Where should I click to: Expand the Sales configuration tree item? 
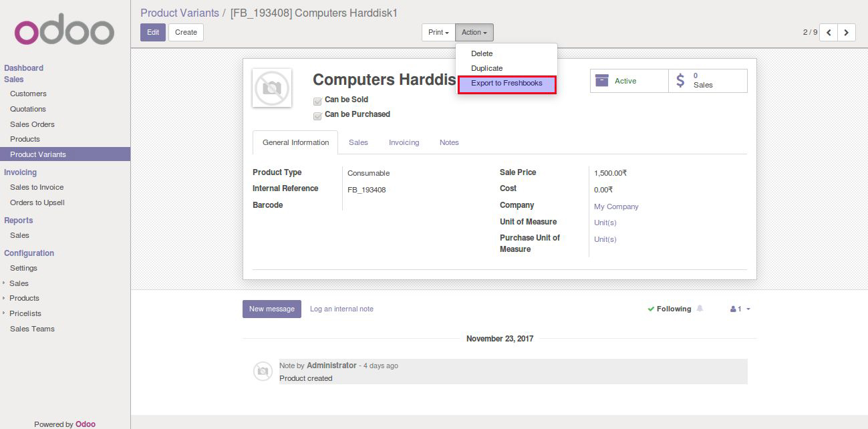point(4,283)
